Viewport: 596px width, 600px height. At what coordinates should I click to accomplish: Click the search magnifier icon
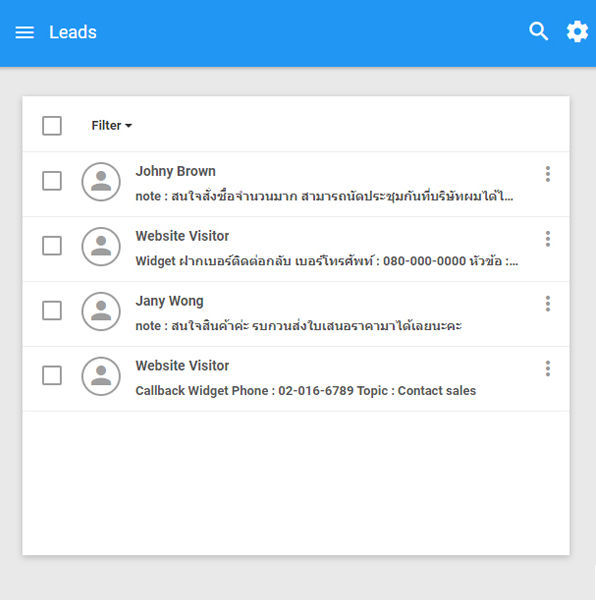539,31
